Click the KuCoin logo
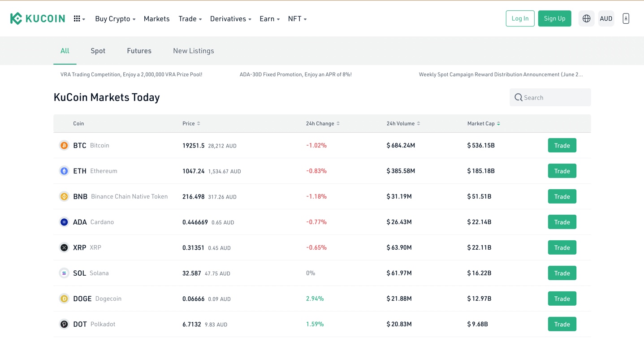Image resolution: width=644 pixels, height=338 pixels. click(38, 18)
